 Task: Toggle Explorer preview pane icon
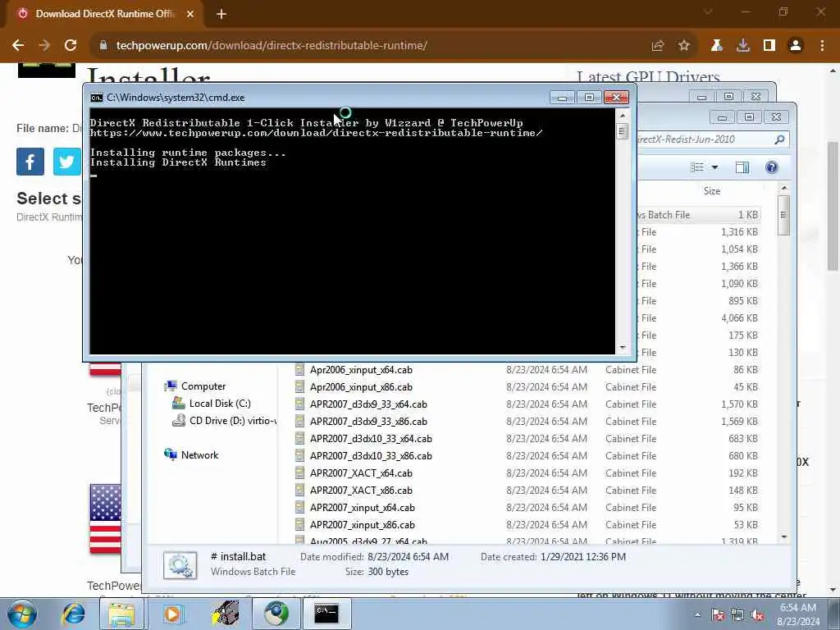point(742,167)
